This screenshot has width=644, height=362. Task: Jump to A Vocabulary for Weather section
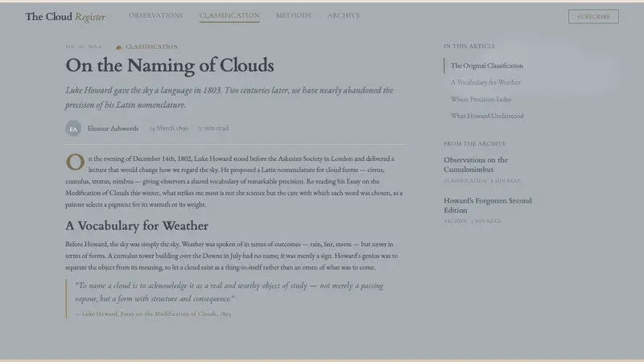[485, 83]
